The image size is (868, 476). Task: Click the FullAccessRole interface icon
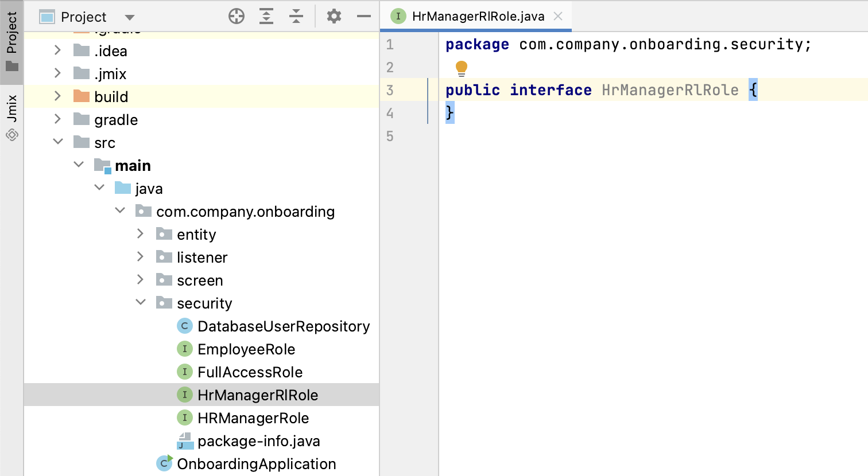(x=184, y=372)
